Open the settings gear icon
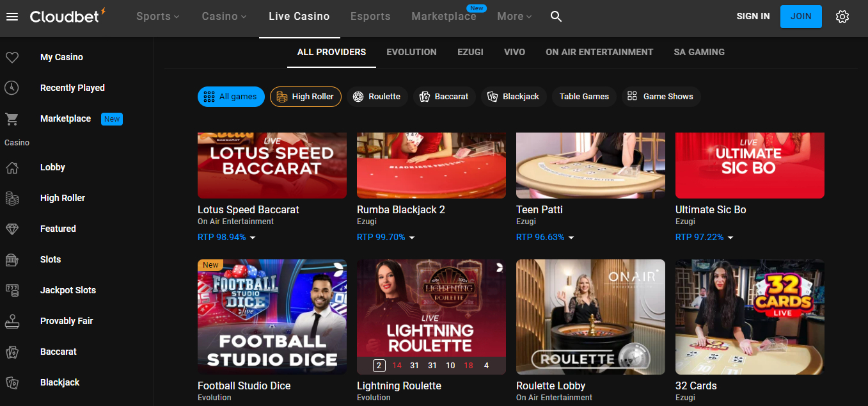 pyautogui.click(x=842, y=17)
